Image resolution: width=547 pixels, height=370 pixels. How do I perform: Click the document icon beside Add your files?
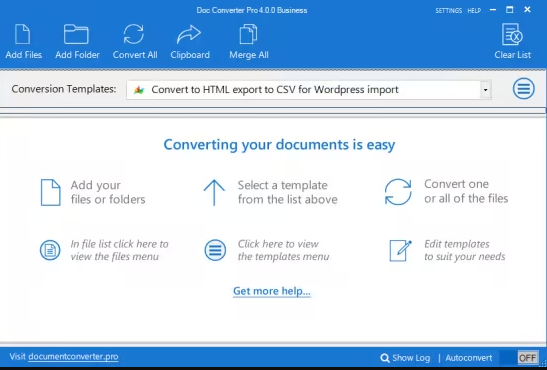pos(51,192)
